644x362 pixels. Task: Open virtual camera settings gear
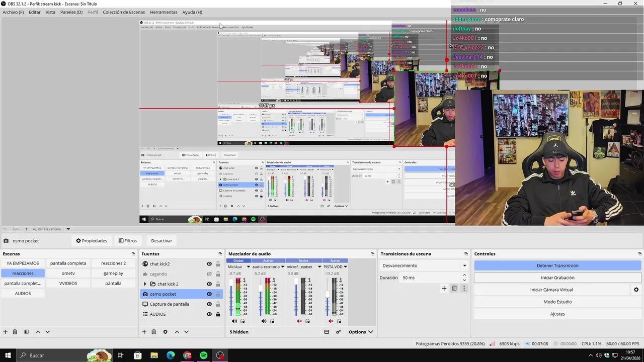coord(636,290)
